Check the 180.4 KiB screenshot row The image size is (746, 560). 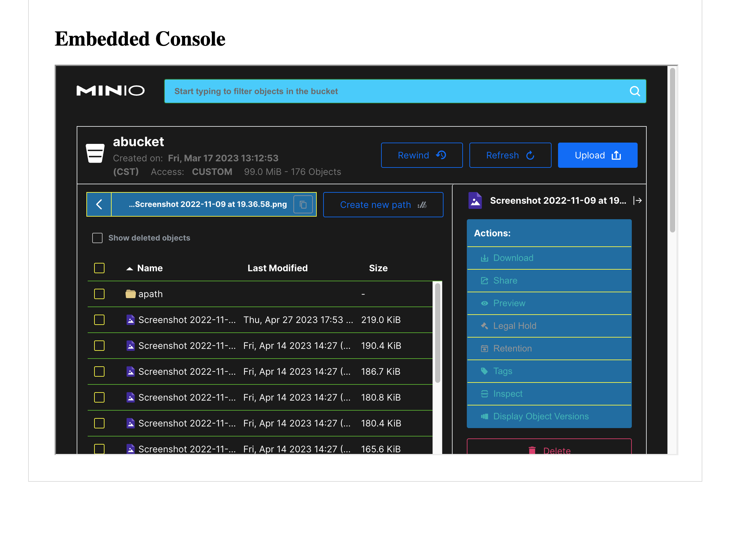(x=99, y=423)
